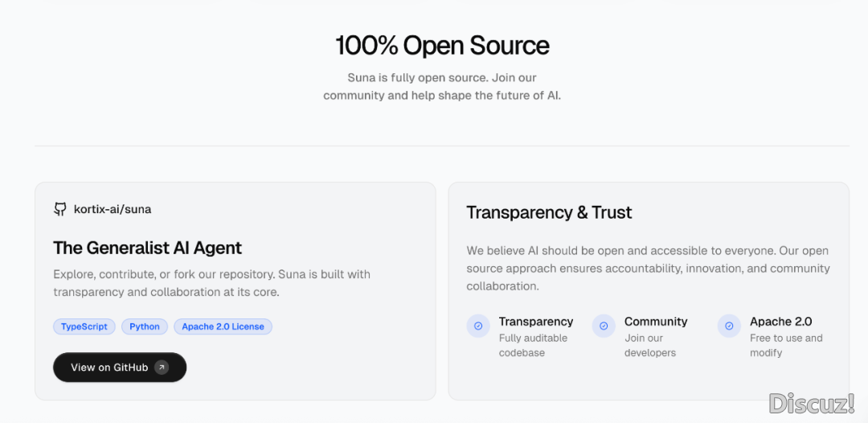Image resolution: width=868 pixels, height=423 pixels.
Task: Click the Discuz! watermark logo
Action: tap(811, 404)
